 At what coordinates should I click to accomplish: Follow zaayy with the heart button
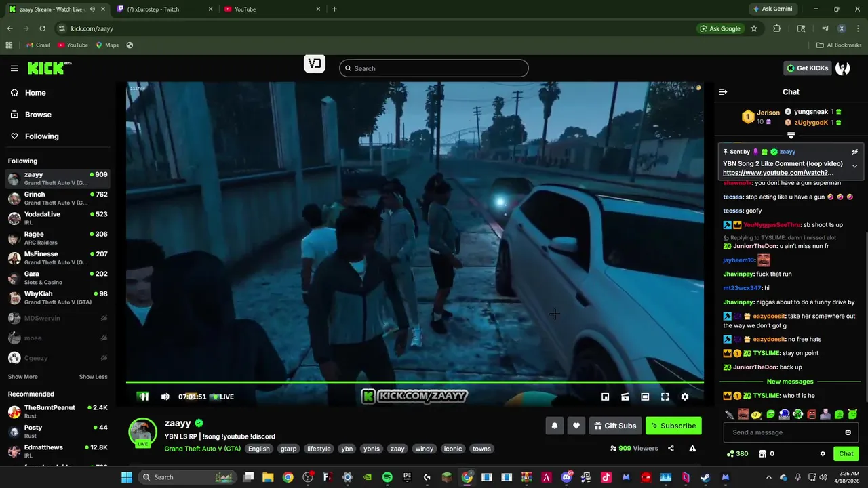(x=576, y=426)
